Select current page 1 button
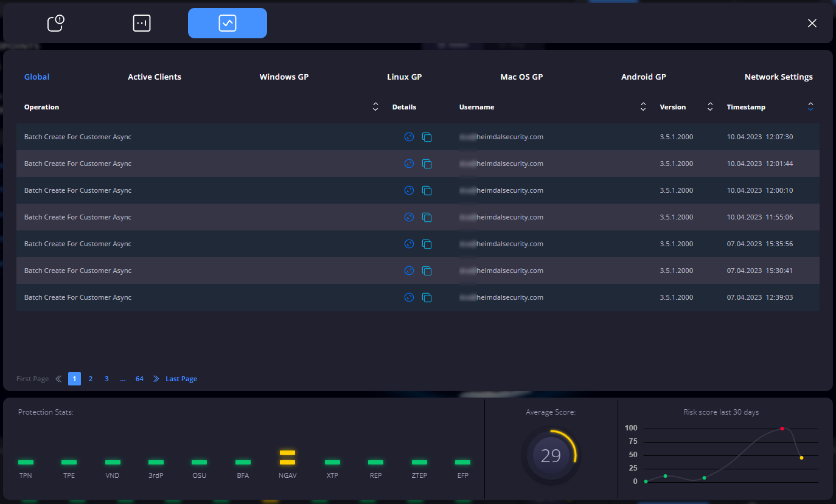The image size is (836, 504). pos(74,379)
